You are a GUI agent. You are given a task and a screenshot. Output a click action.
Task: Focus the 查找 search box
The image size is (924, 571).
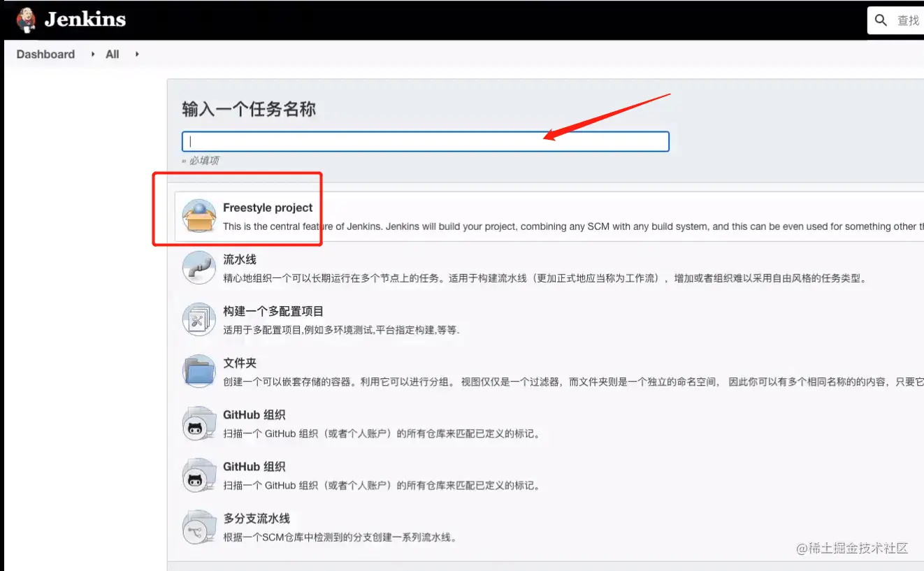(x=896, y=20)
